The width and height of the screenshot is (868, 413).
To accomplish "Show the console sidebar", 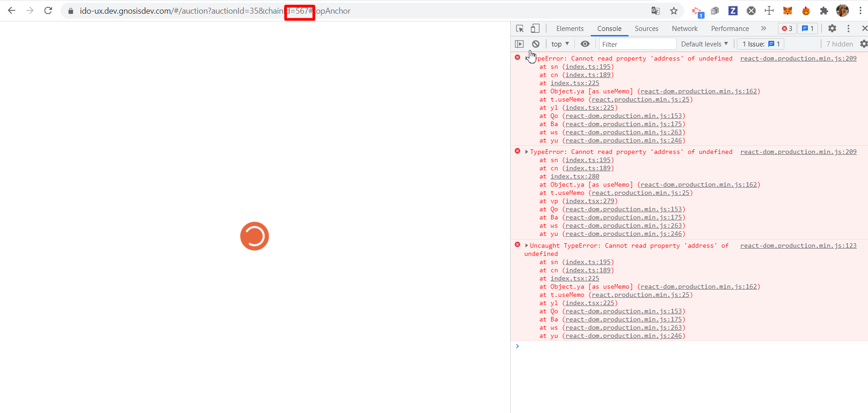I will coord(519,44).
